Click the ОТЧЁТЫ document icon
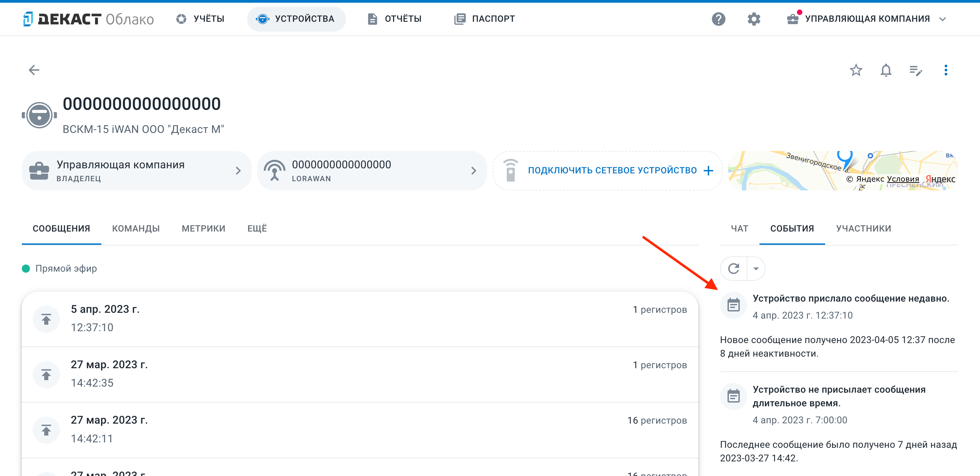Viewport: 980px width, 476px height. (x=372, y=19)
